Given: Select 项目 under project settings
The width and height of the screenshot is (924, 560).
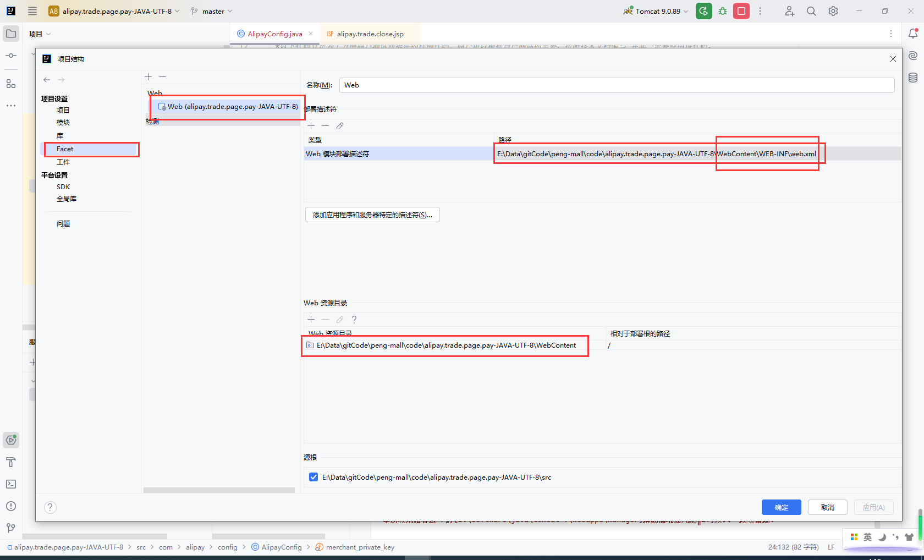Looking at the screenshot, I should [x=63, y=110].
